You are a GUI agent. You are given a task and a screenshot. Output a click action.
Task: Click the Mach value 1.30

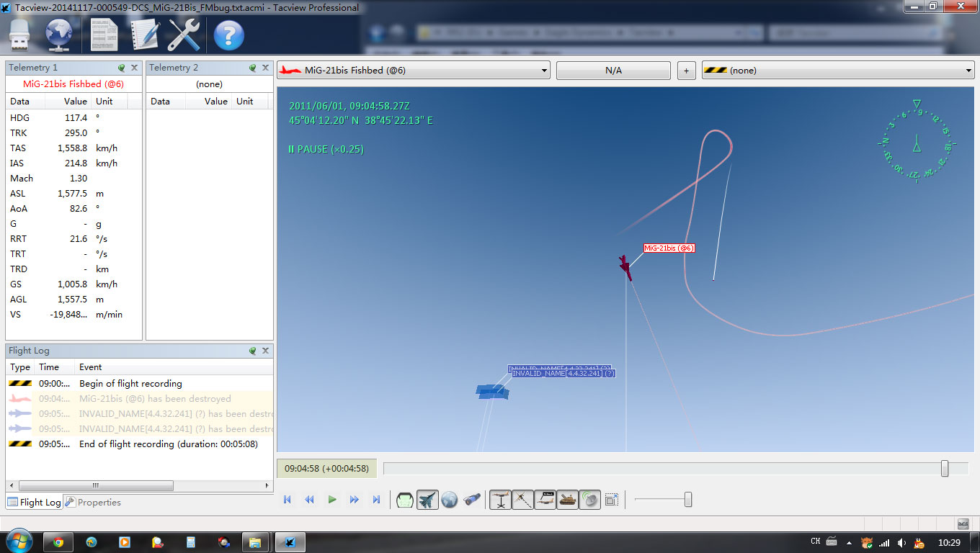[78, 178]
